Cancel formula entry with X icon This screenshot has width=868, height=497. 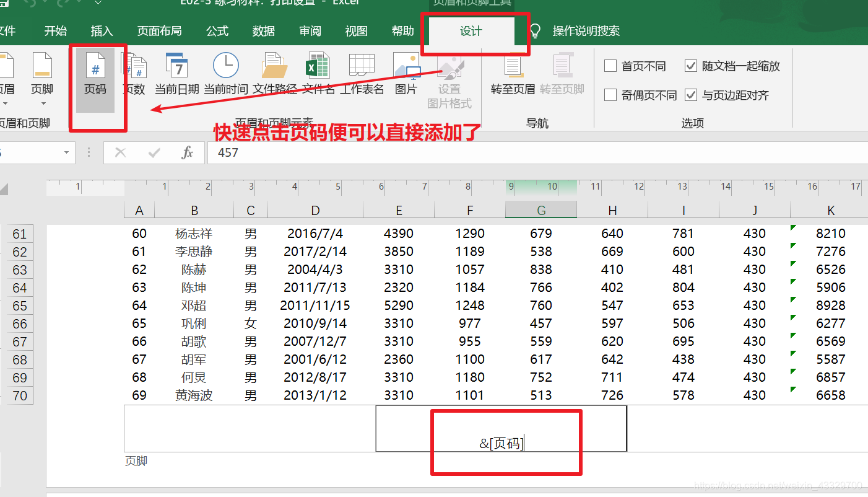pyautogui.click(x=121, y=152)
